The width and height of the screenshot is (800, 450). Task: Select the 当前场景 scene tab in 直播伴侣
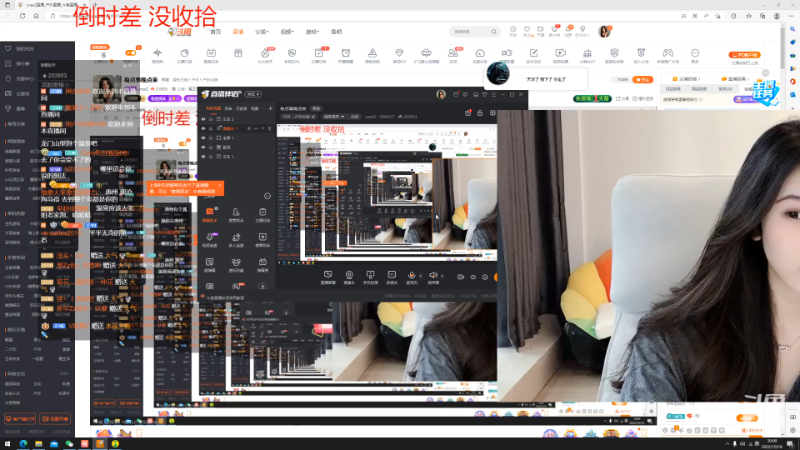[213, 108]
